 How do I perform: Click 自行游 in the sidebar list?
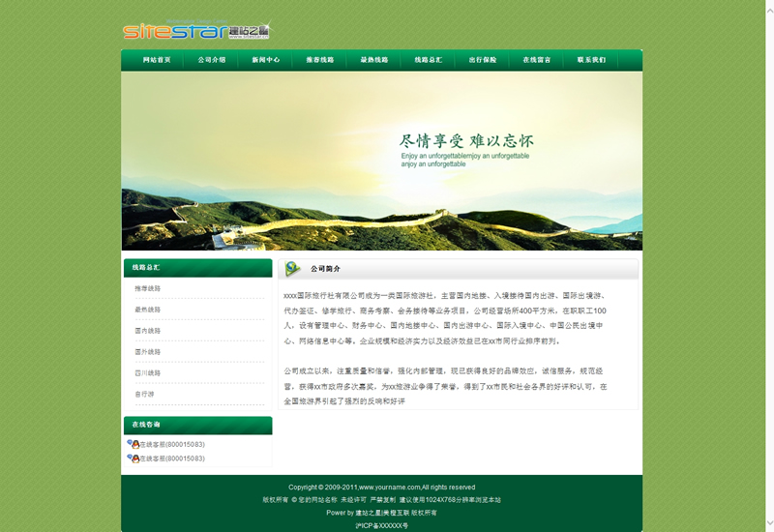tap(144, 394)
